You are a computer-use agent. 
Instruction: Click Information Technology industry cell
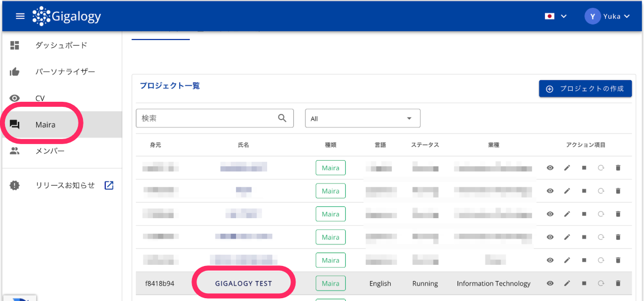click(x=493, y=283)
